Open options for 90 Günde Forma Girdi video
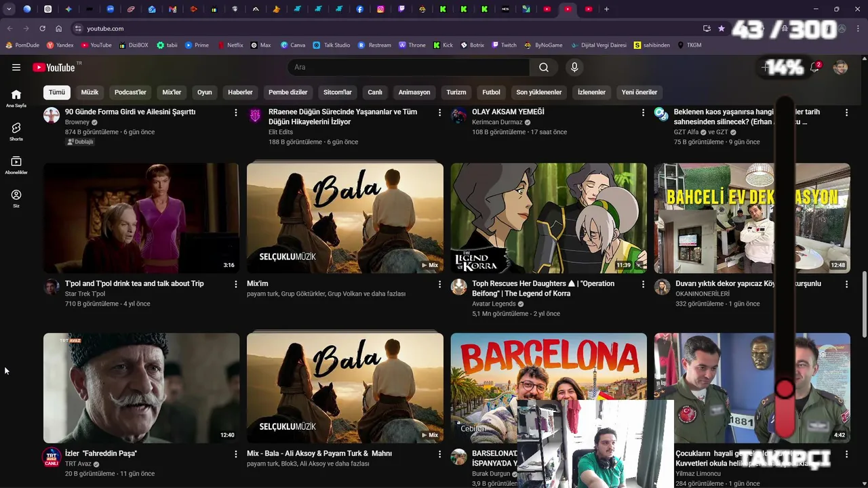 (236, 113)
